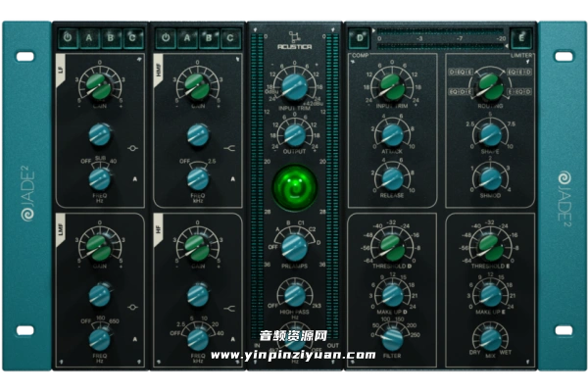Click the horizontal gain reduction meter
The image size is (588, 392).
click(441, 38)
